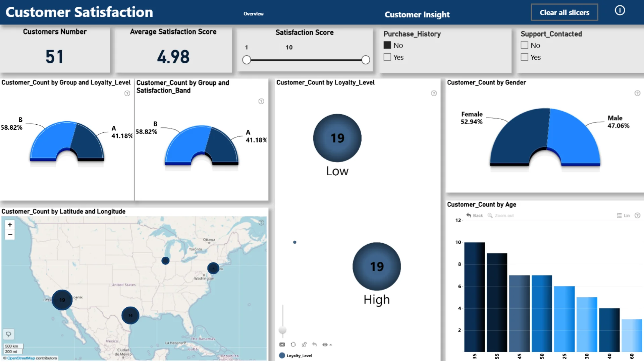644x362 pixels.
Task: Click the undo arrow under bubble chart
Action: pos(314,344)
